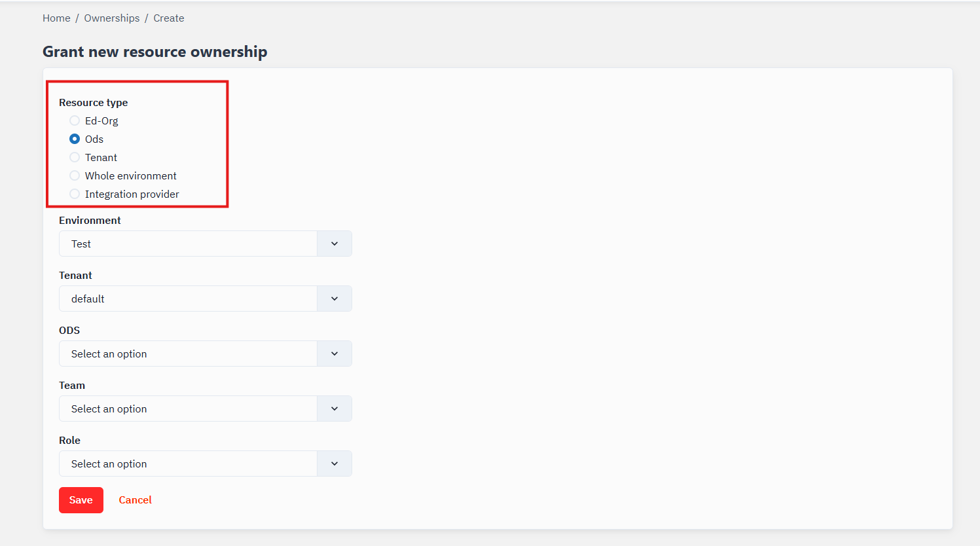The height and width of the screenshot is (546, 980).
Task: Select Whole environment radio option
Action: pos(75,175)
